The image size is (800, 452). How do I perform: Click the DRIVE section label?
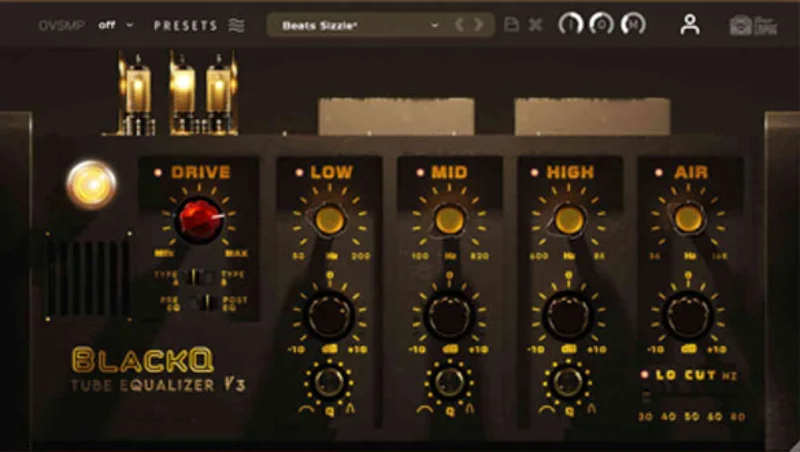click(201, 172)
